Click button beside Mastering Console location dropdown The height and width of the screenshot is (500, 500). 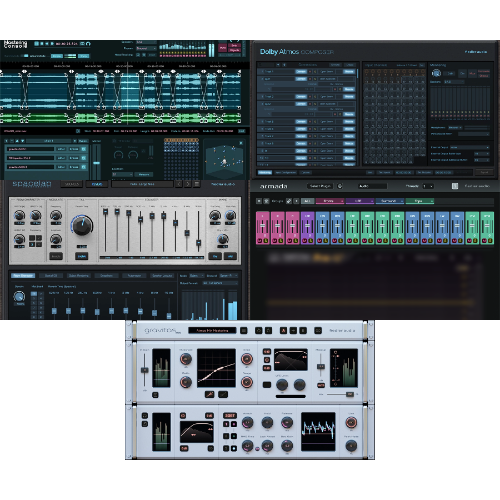[x=144, y=174]
